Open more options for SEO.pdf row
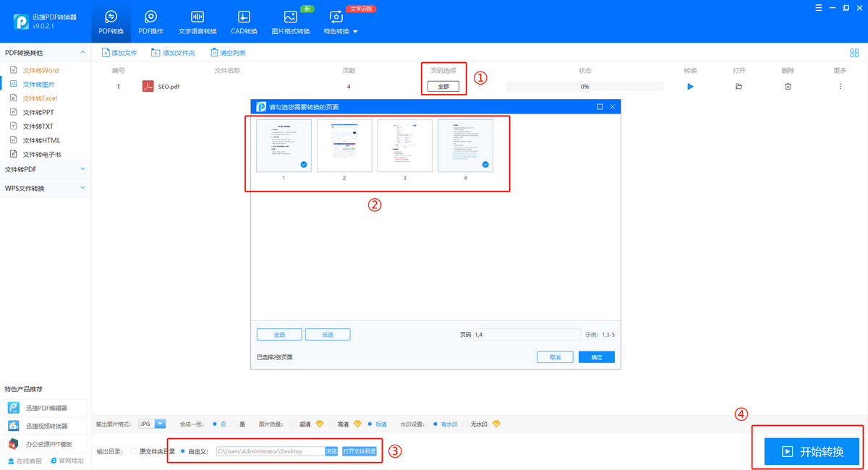 click(840, 87)
